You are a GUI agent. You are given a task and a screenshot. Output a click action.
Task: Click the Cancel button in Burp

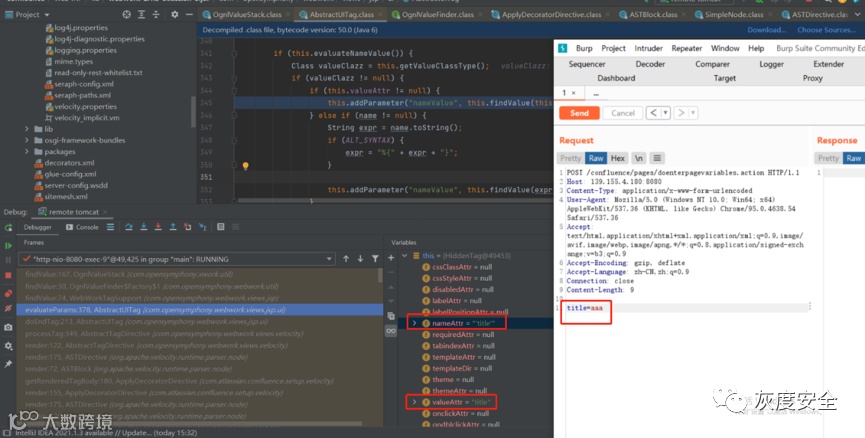(x=623, y=113)
